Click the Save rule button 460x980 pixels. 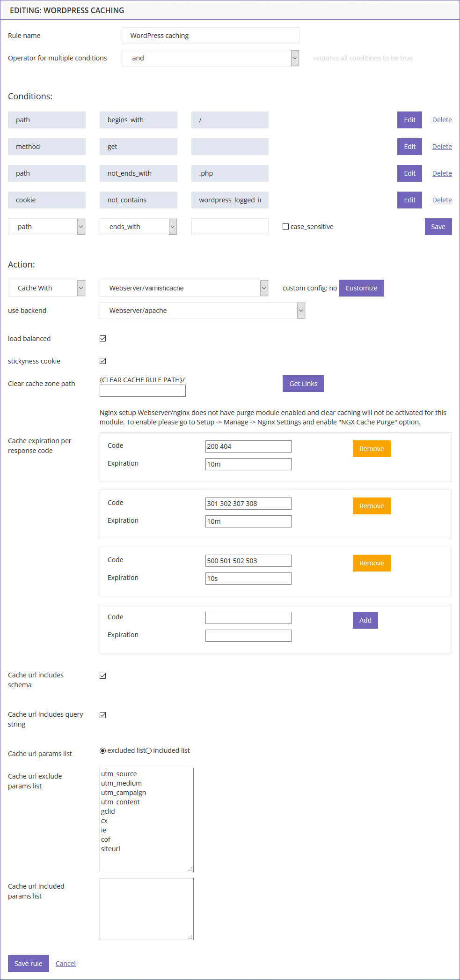29,964
